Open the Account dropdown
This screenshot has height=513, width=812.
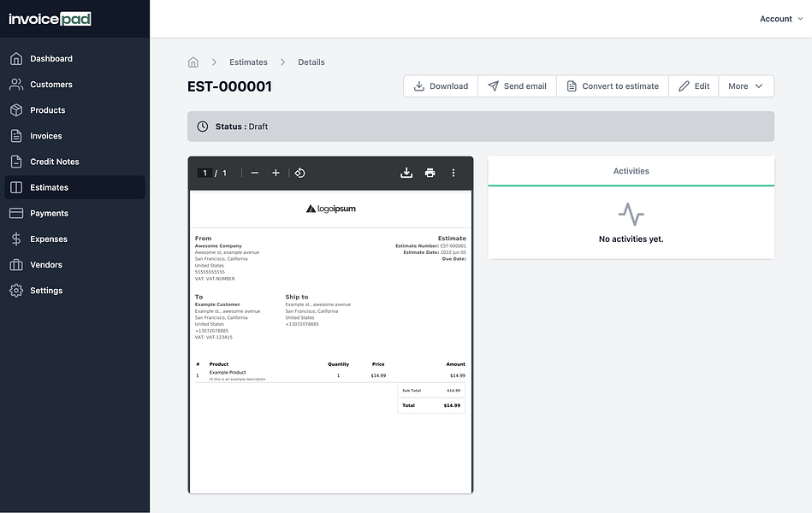781,19
